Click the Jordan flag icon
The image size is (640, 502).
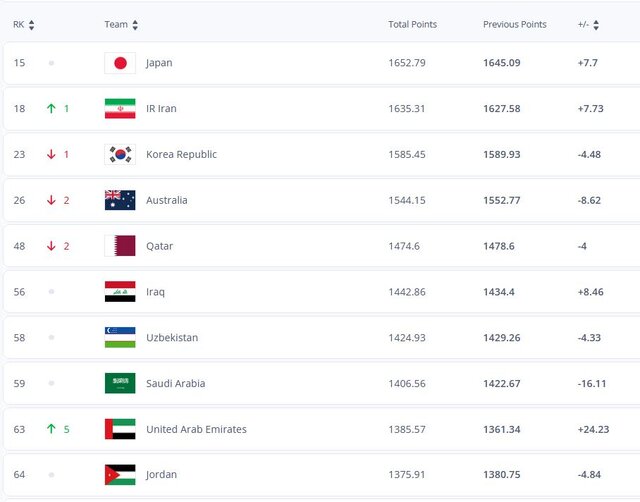tap(120, 475)
